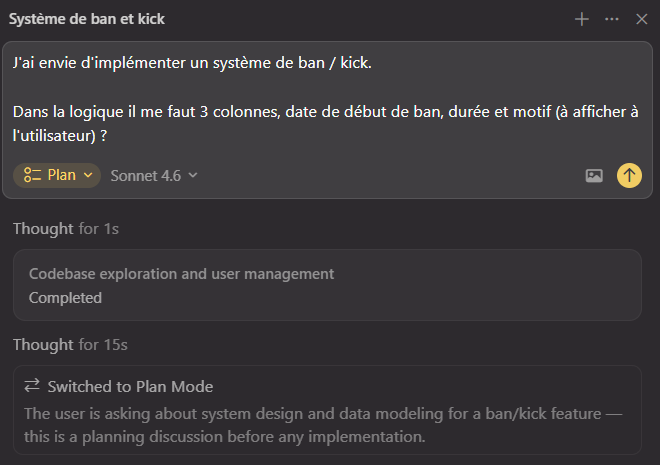The width and height of the screenshot is (660, 465).
Task: Click the "Completed" status text
Action: pos(65,297)
